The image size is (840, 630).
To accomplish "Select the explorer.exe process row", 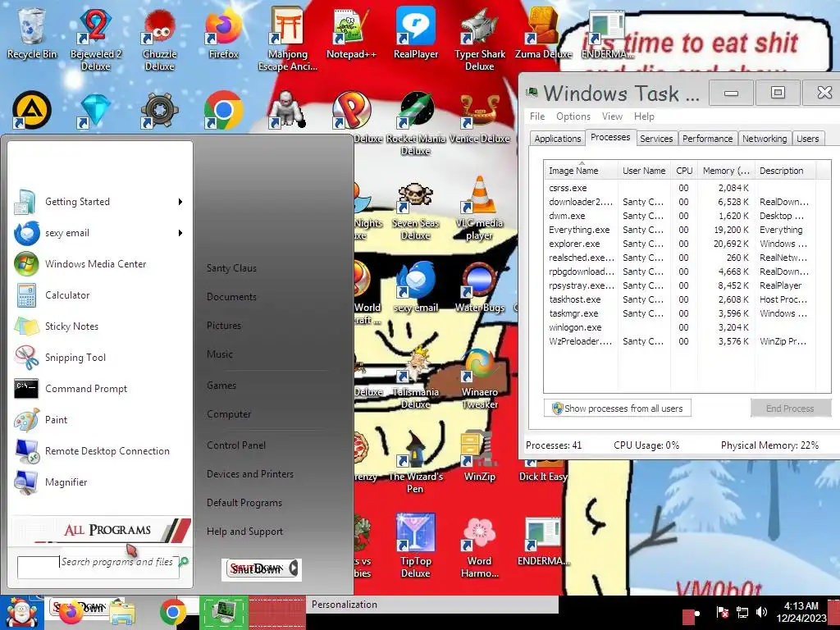I will click(x=678, y=244).
